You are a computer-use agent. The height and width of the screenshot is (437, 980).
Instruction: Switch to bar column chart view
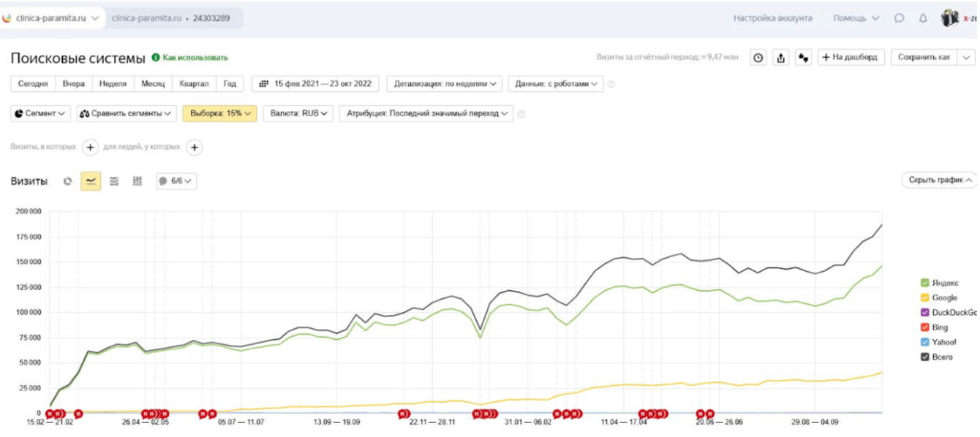tap(137, 181)
